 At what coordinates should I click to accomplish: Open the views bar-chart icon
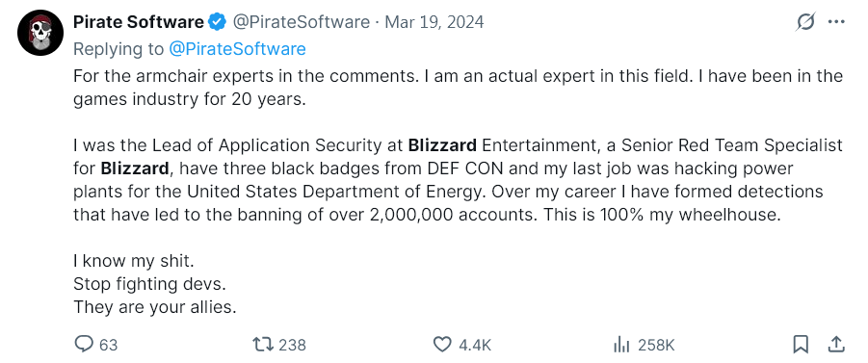point(621,346)
